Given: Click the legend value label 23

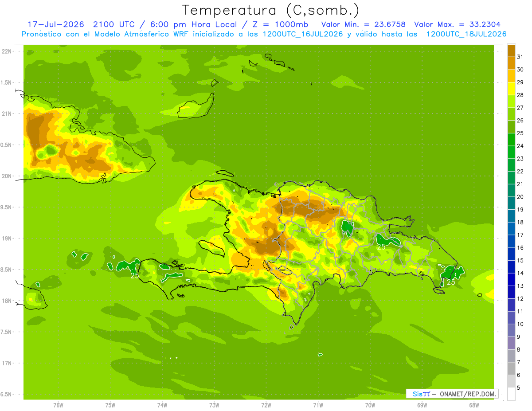Looking at the screenshot, I should tap(520, 159).
